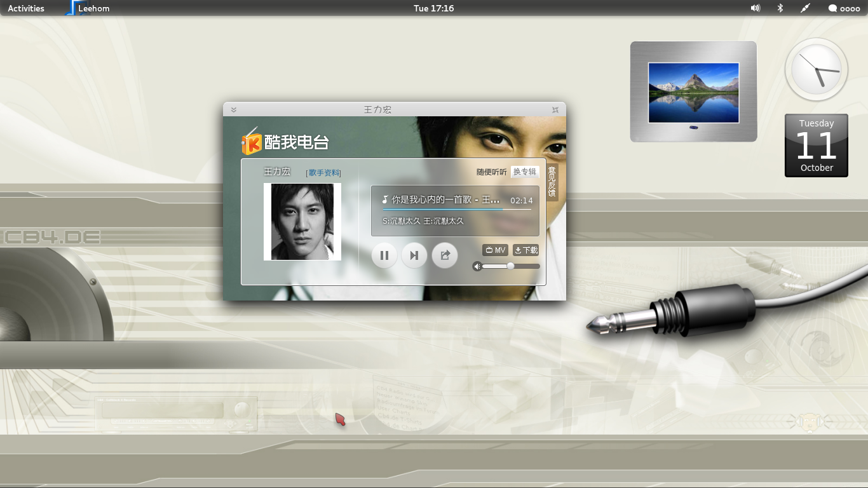Click the share arrow button
The image size is (868, 488).
tap(445, 255)
